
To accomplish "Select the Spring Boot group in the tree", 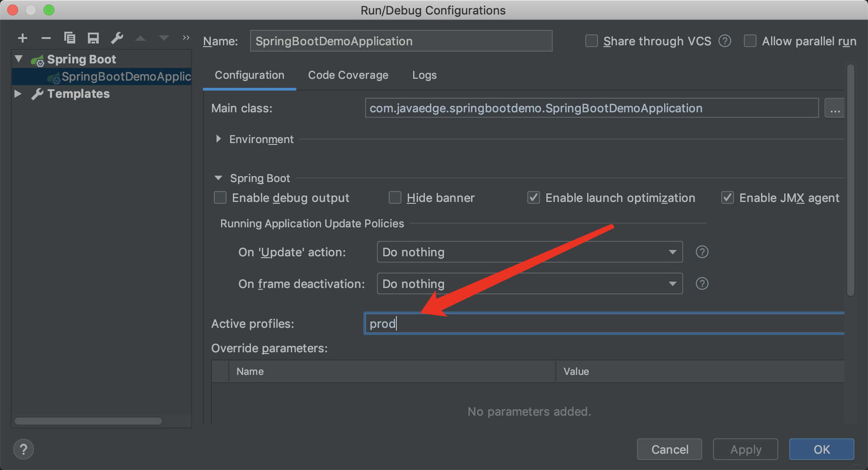I will coord(82,59).
